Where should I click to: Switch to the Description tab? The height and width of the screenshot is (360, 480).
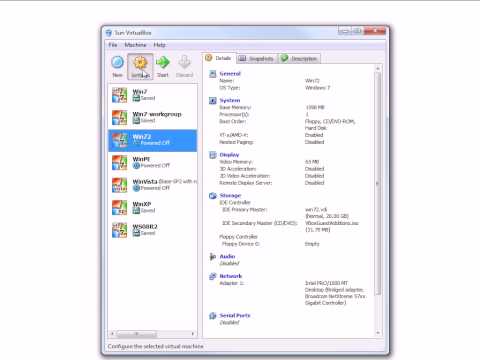pos(299,59)
